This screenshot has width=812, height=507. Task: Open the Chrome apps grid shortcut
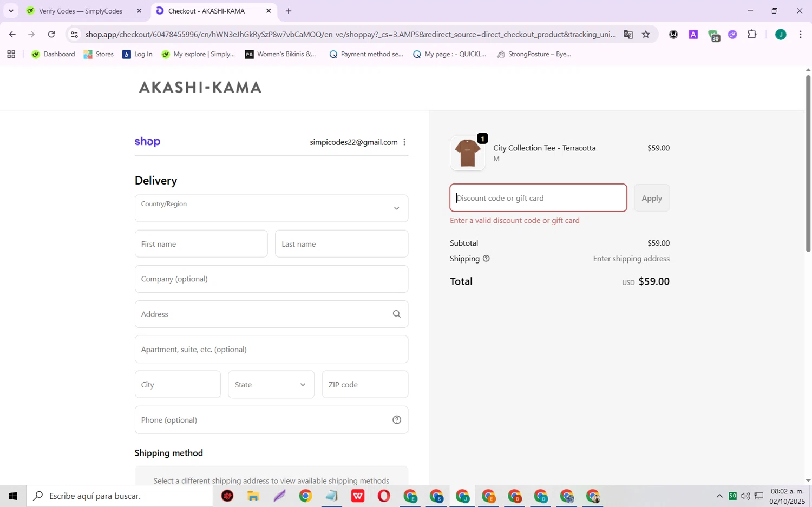pyautogui.click(x=11, y=54)
